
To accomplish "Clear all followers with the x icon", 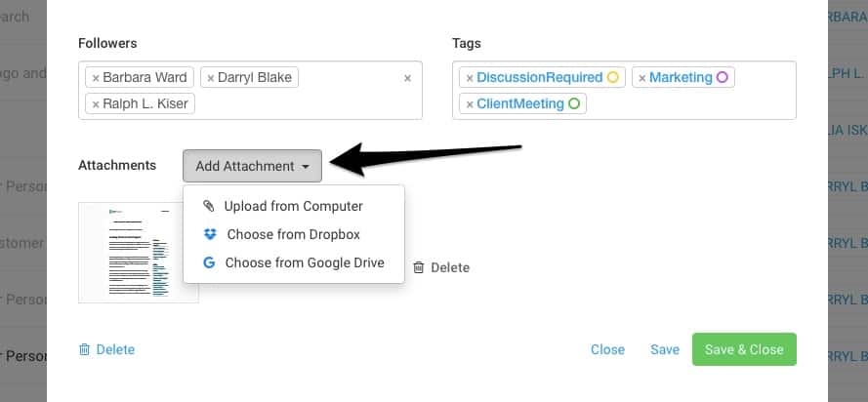I will click(x=407, y=78).
